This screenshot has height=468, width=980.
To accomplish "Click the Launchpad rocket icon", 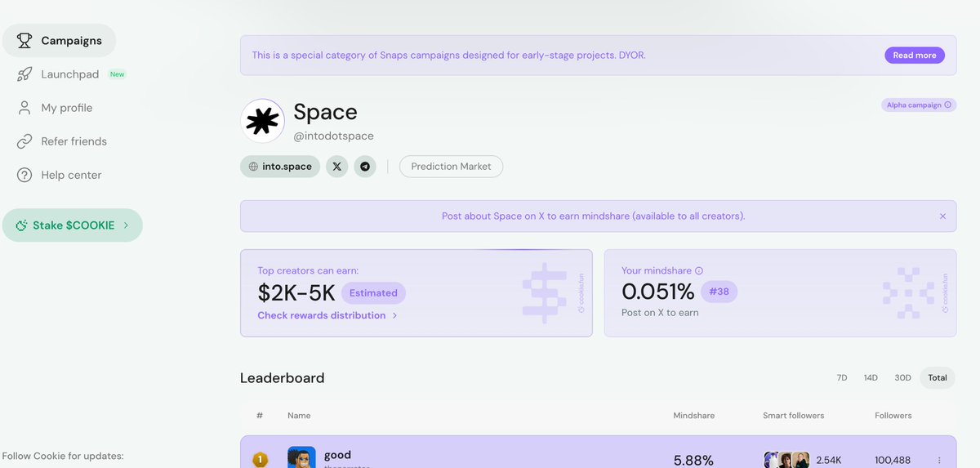I will pos(24,74).
